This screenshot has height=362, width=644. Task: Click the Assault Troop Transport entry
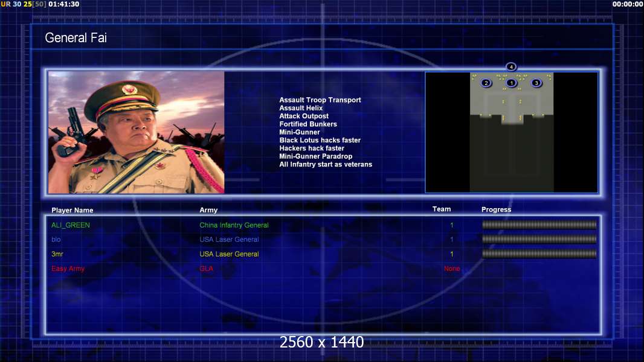(320, 100)
